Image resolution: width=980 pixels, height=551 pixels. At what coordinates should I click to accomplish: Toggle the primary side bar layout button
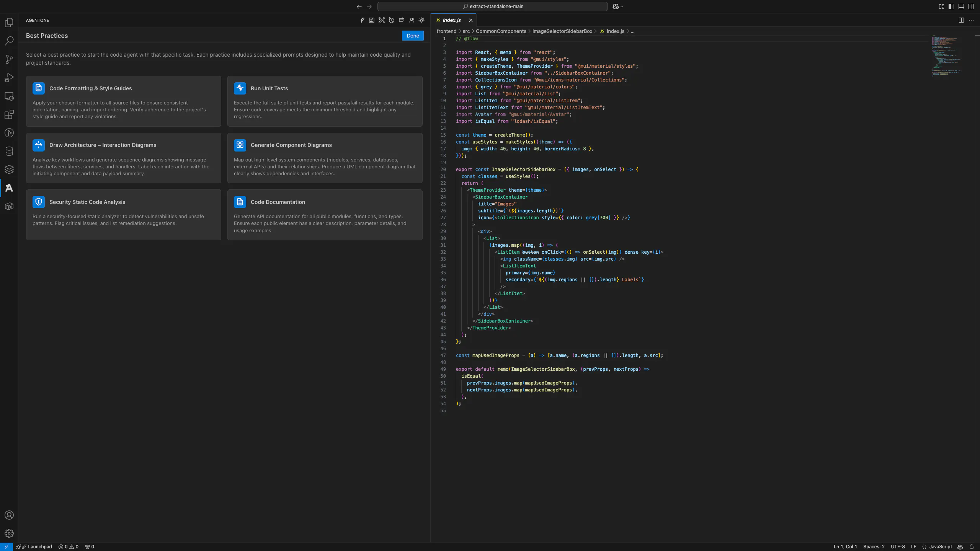coord(951,7)
